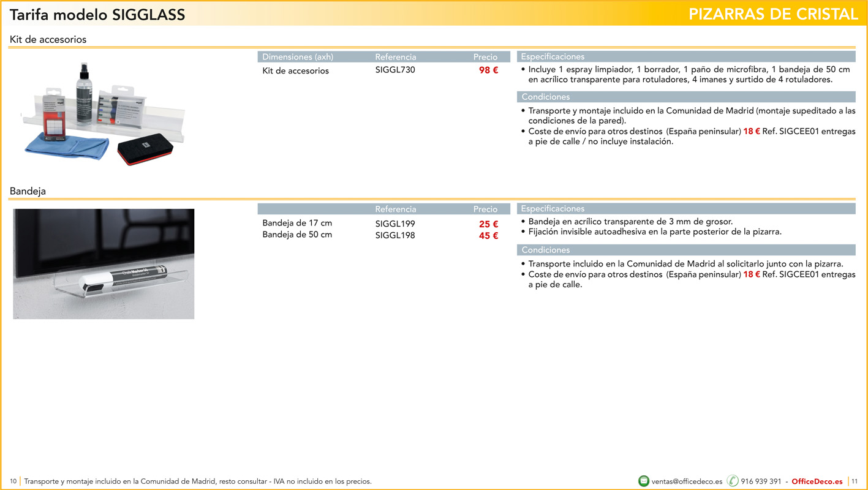
Task: Click the 98 € kit price
Action: [x=488, y=70]
